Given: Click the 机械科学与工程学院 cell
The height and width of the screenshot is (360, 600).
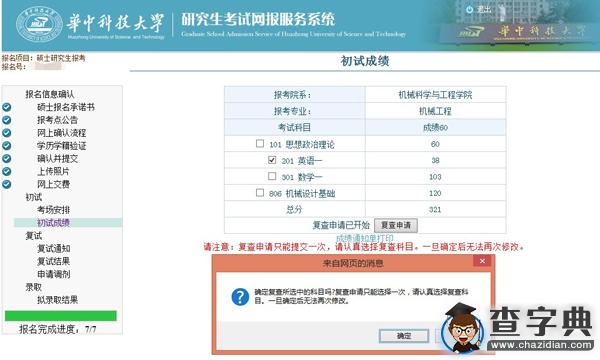Looking at the screenshot, I should click(x=435, y=95).
